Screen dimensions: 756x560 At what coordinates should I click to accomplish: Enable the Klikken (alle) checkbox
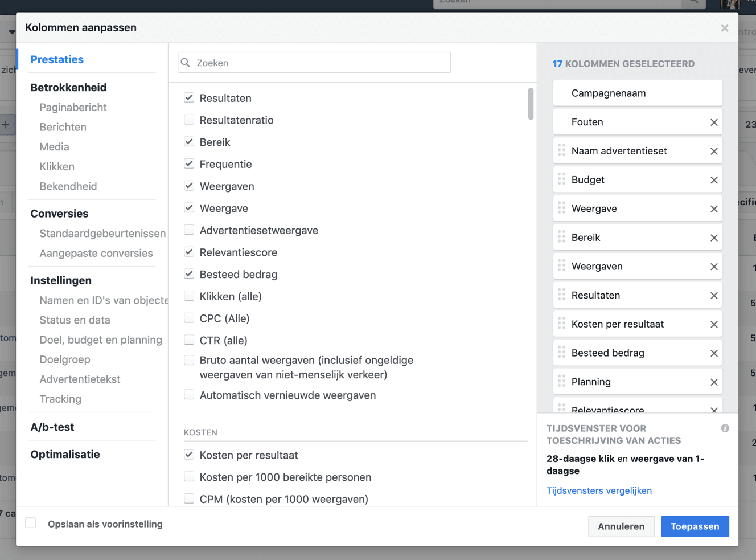(x=189, y=296)
